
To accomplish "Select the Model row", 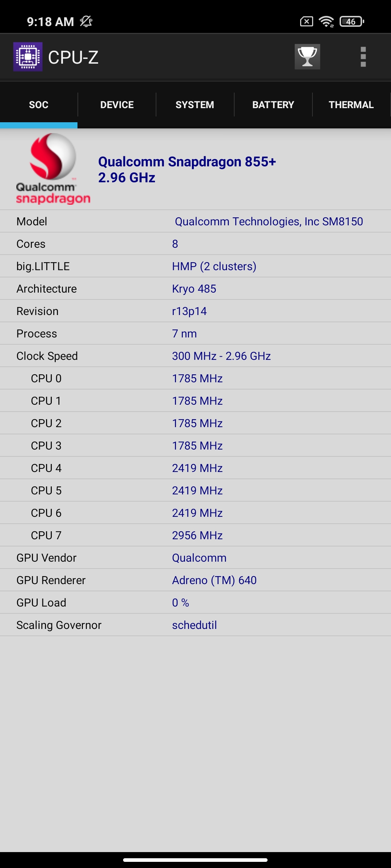I will pyautogui.click(x=195, y=221).
